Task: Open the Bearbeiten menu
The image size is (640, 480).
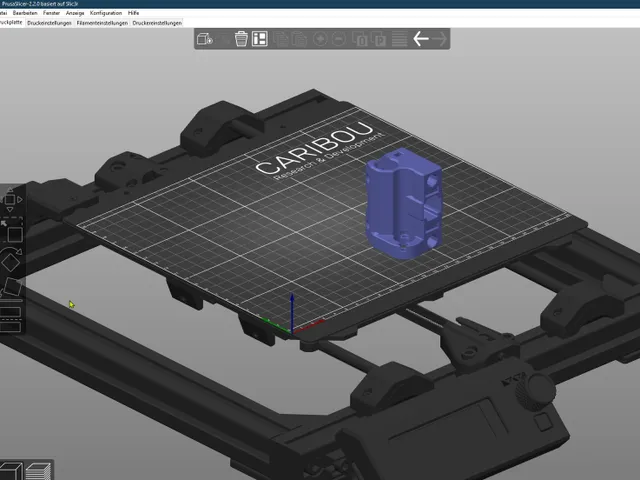Action: pyautogui.click(x=25, y=13)
